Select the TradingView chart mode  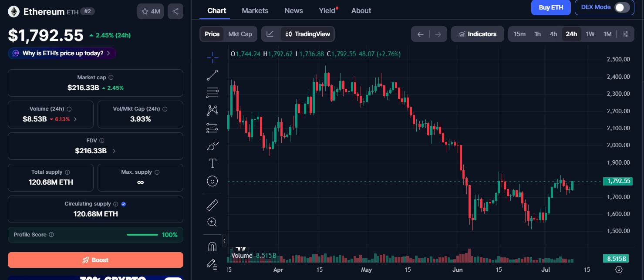(307, 34)
